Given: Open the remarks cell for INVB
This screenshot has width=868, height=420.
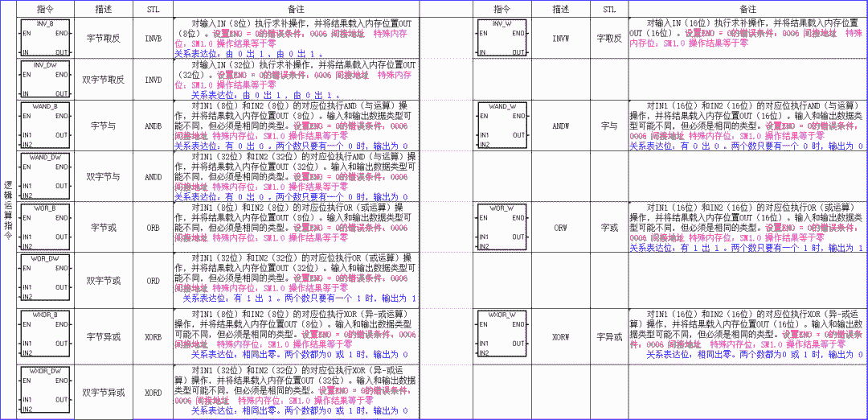Looking at the screenshot, I should pyautogui.click(x=296, y=39).
